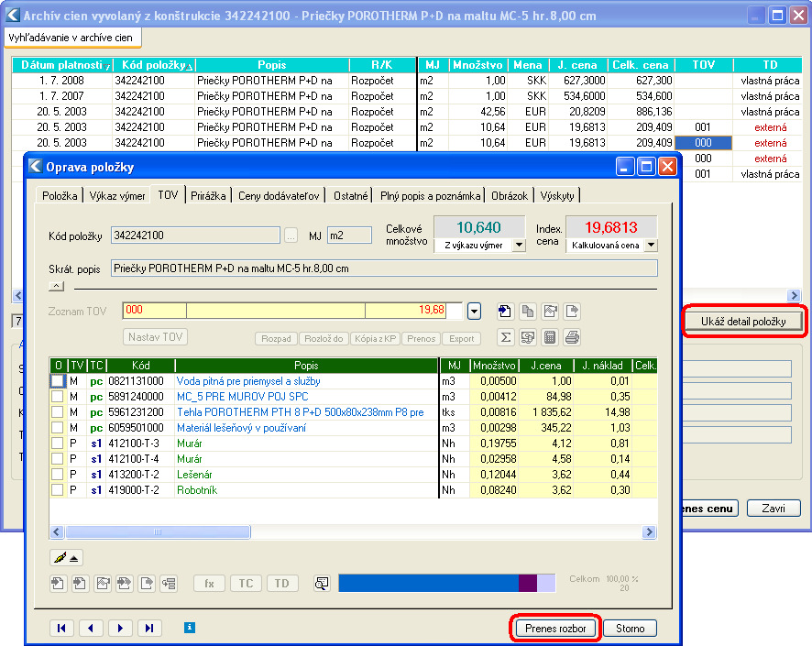Check the box for Lešenár row

coord(58,474)
